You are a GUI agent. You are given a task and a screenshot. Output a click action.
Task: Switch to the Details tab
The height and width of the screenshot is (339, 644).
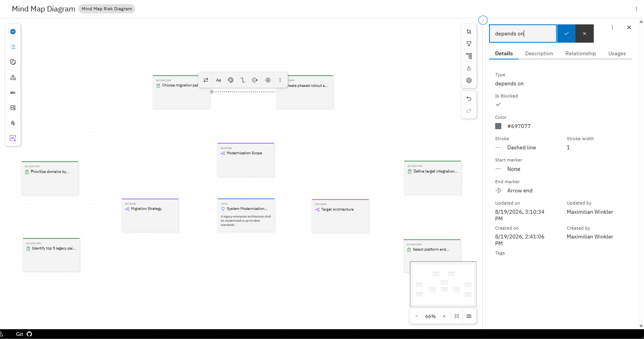point(504,53)
